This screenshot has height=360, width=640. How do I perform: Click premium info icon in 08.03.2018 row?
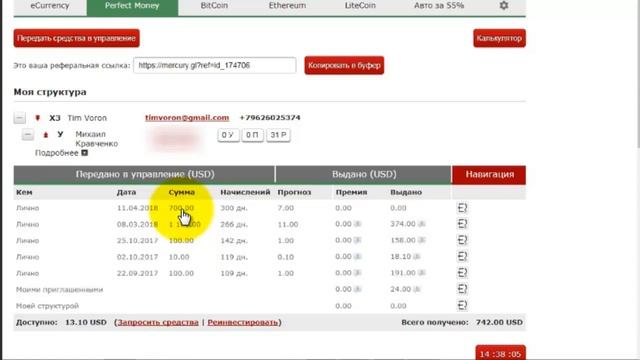coord(358,224)
